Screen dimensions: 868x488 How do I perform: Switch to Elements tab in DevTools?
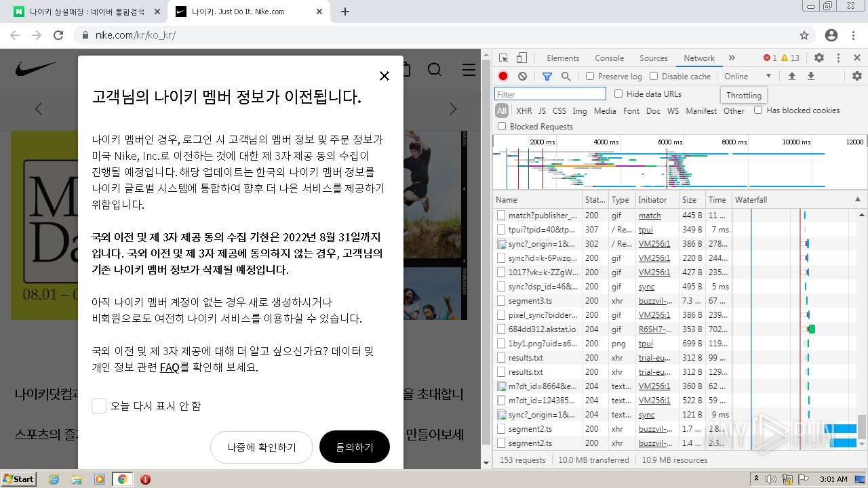563,58
